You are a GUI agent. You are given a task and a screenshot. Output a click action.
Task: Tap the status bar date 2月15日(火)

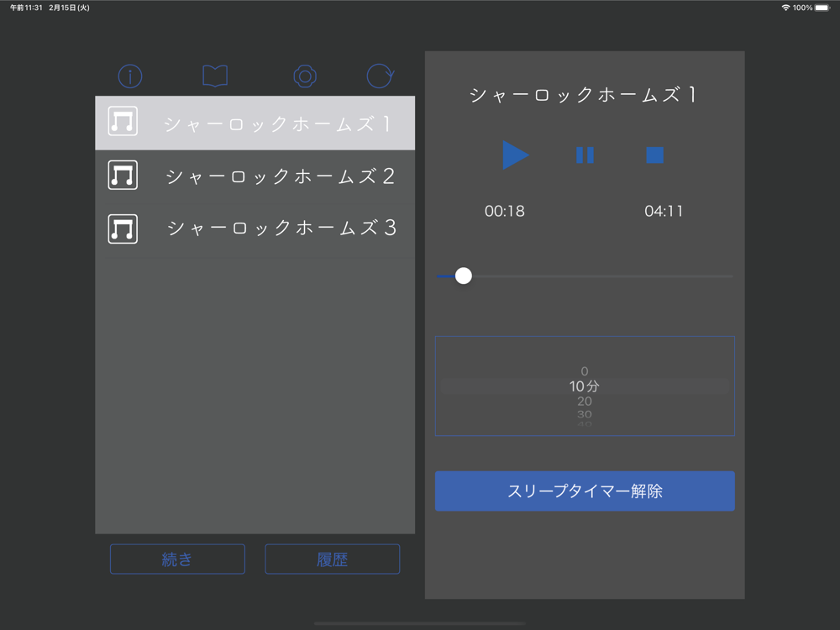click(x=69, y=8)
